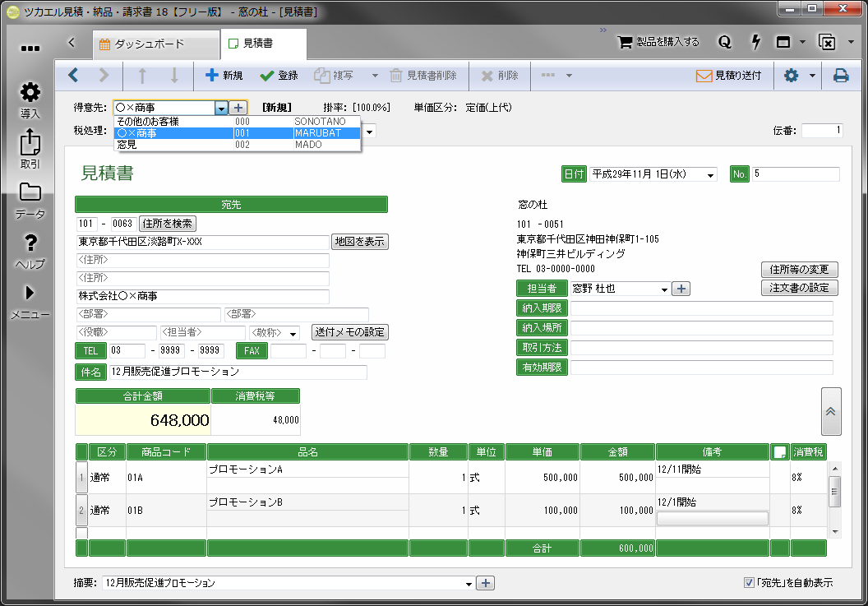The height and width of the screenshot is (606, 868).
Task: Move row up with up arrow
Action: click(142, 76)
